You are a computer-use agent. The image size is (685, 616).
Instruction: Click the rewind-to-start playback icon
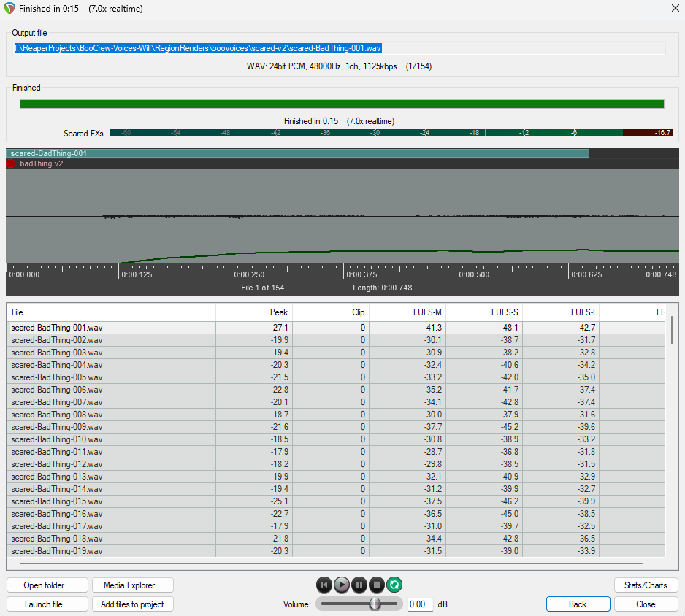click(x=324, y=585)
